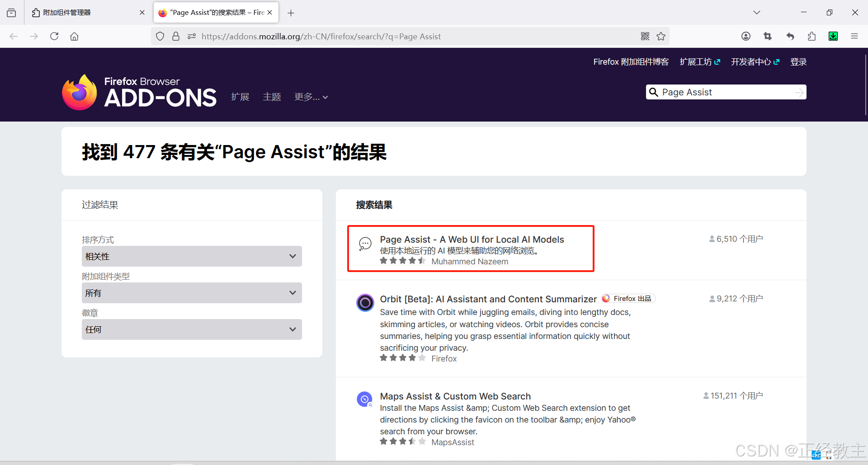Go back to previous page
This screenshot has width=868, height=465.
pos(14,36)
